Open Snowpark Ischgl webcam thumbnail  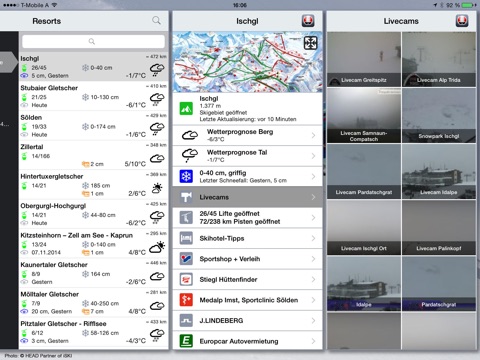[439, 115]
